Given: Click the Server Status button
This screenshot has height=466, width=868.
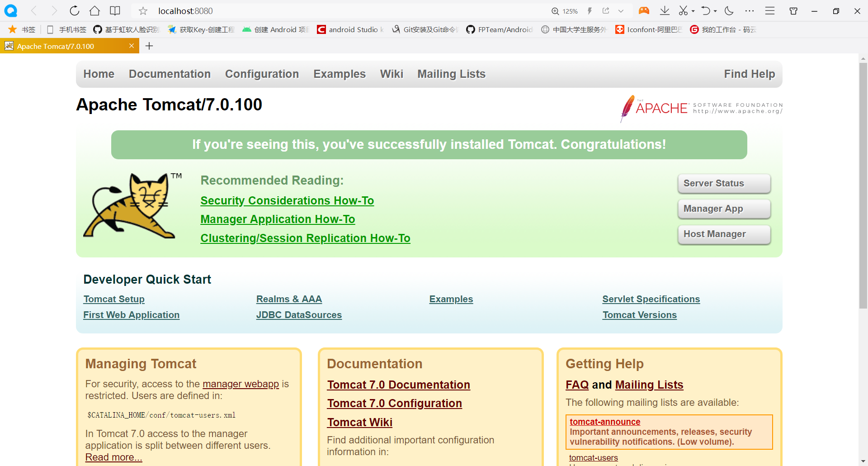Looking at the screenshot, I should (x=724, y=183).
